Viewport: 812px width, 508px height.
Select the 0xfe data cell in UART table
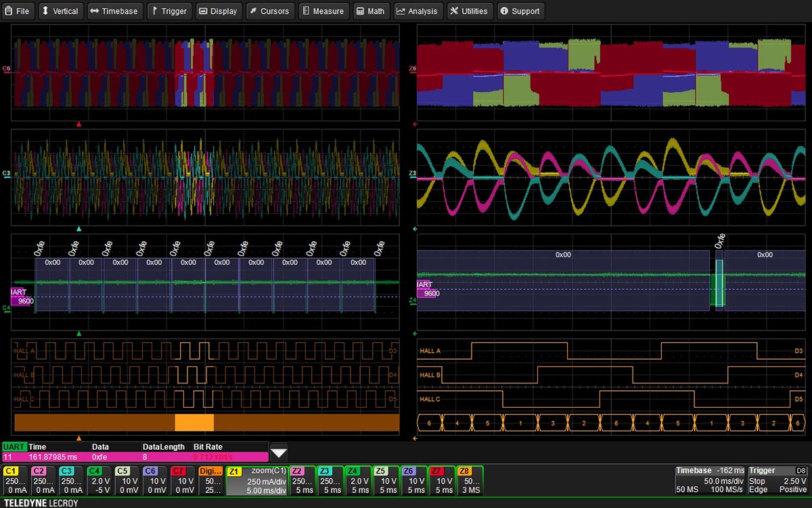(x=100, y=457)
